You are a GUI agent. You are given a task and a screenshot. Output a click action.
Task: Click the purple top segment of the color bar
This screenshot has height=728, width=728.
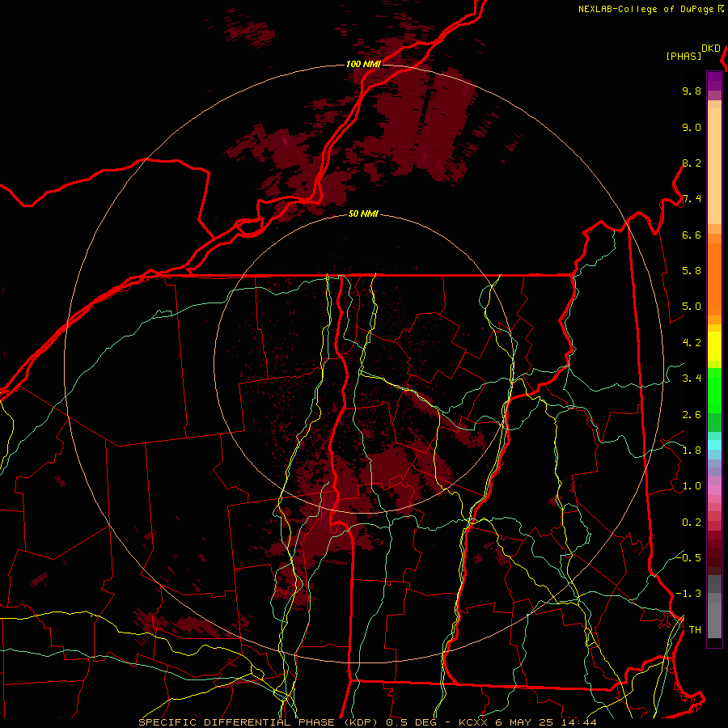[x=714, y=81]
